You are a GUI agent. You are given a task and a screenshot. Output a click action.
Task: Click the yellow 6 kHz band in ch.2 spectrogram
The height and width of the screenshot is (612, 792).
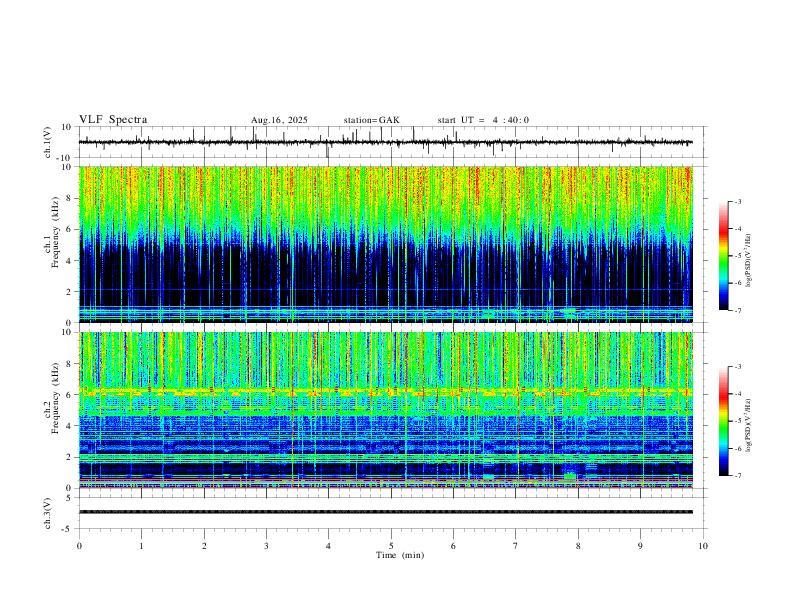pos(386,391)
